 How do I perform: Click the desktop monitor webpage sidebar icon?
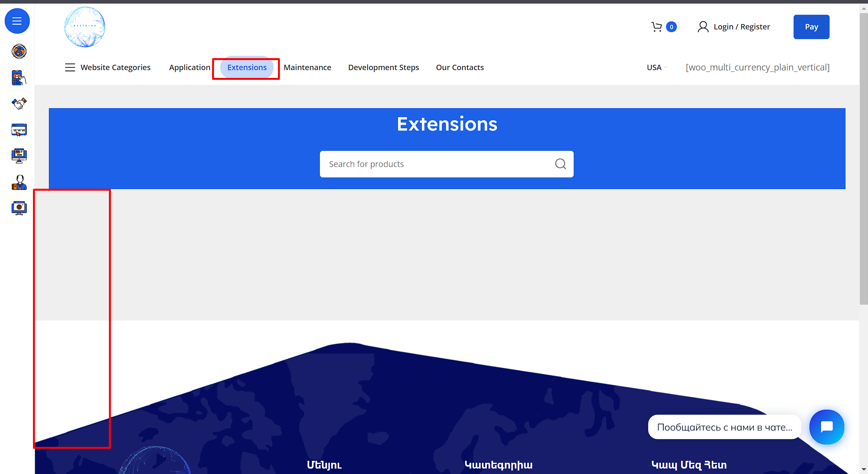[x=19, y=156]
